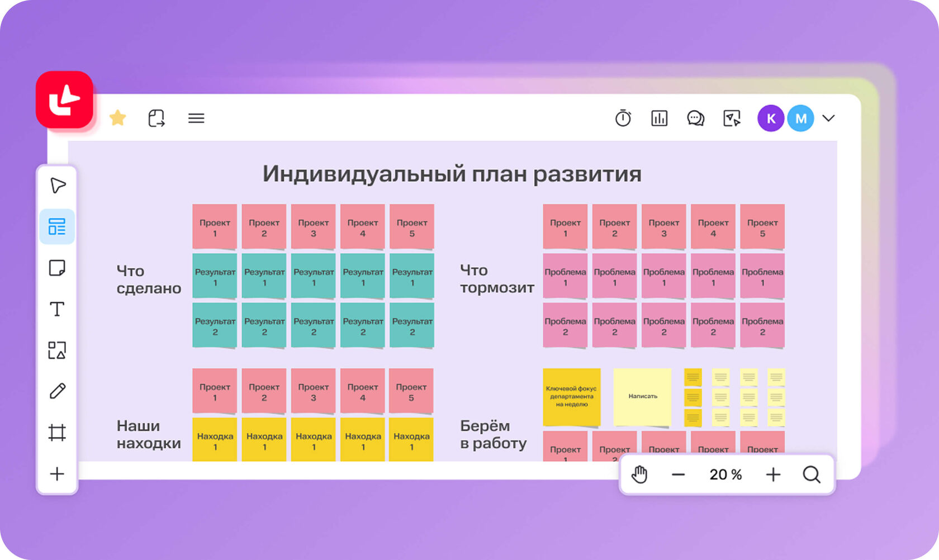Open the voting chart tool

tap(659, 118)
